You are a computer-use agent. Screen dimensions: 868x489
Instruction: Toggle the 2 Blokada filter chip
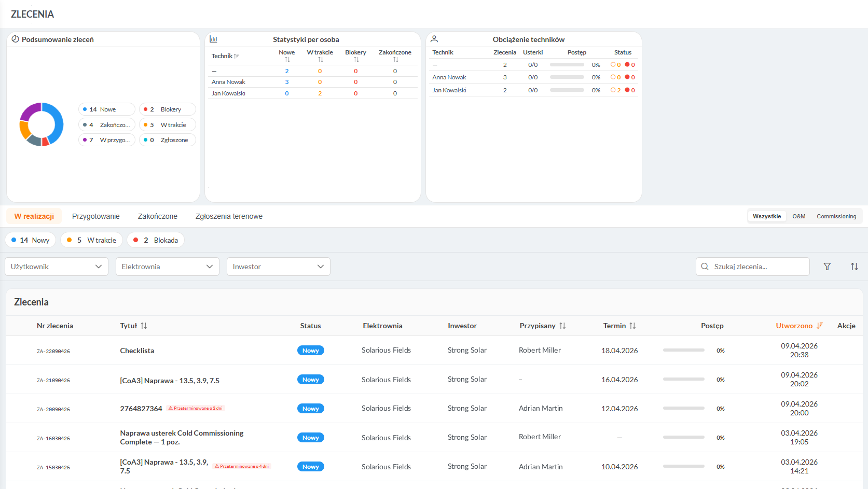tap(156, 240)
